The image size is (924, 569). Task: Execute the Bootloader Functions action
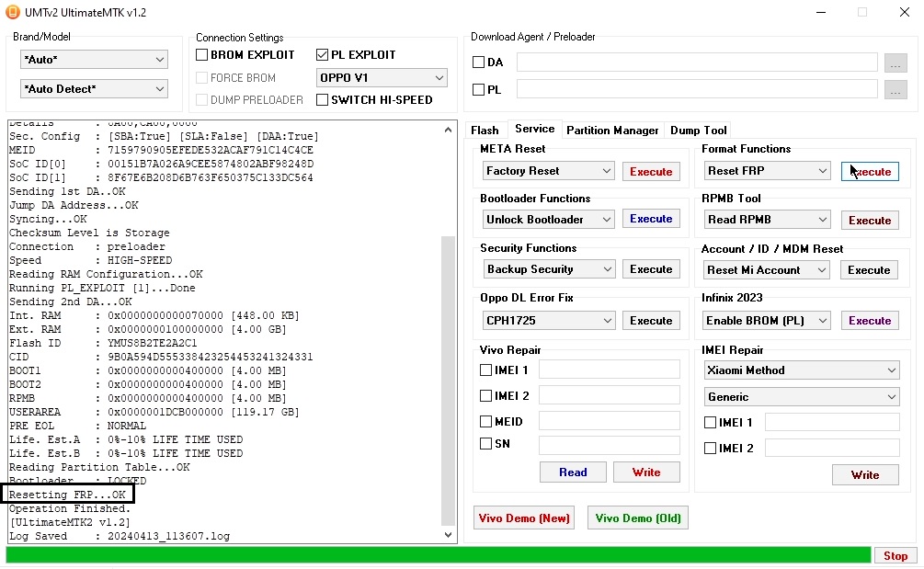point(651,219)
